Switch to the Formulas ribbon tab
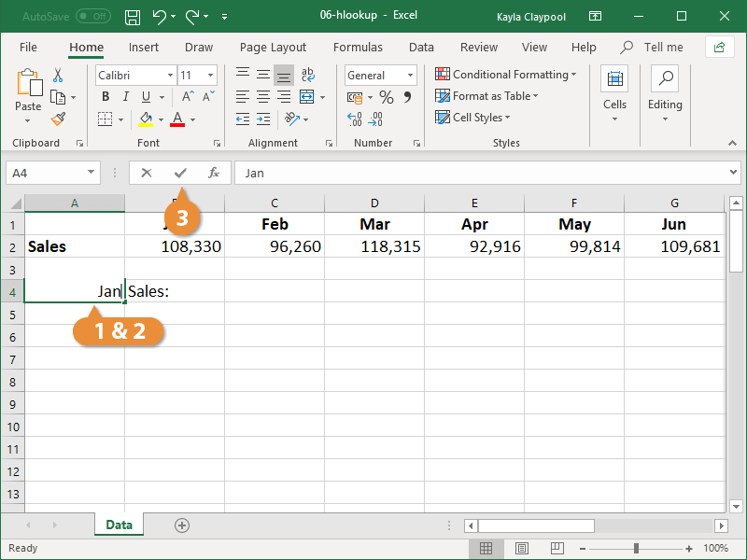 pos(358,47)
